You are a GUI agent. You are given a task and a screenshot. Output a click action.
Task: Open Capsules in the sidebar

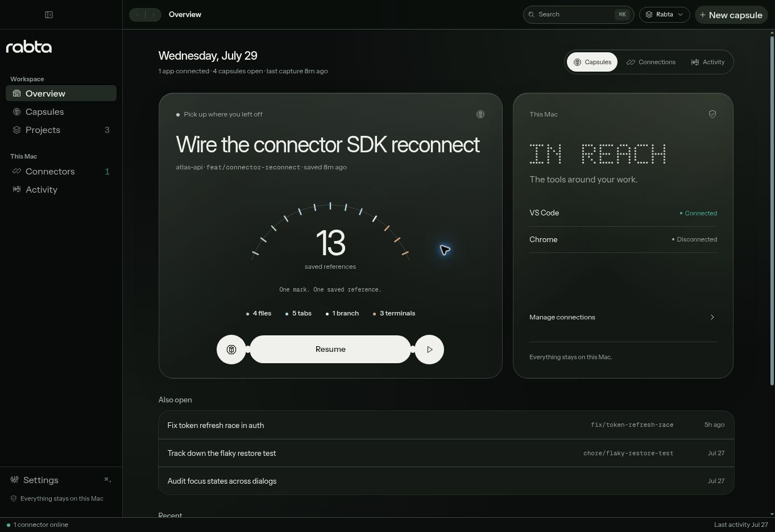[61, 112]
